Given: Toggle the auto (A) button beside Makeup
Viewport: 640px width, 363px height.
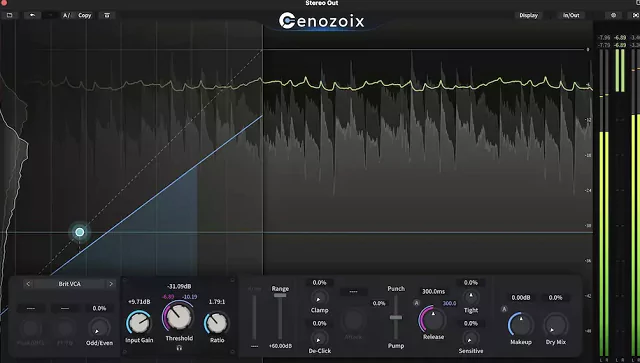Looking at the screenshot, I should [504, 309].
